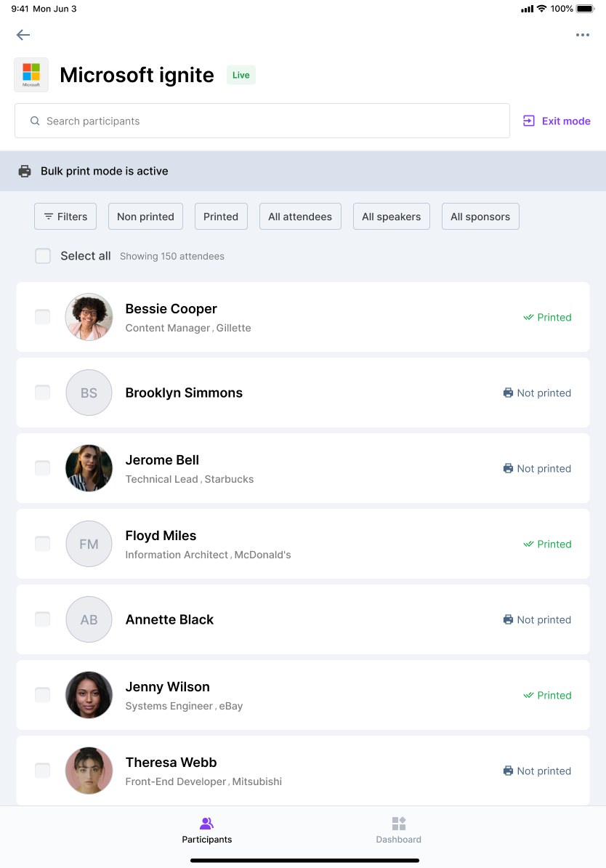This screenshot has height=868, width=606.
Task: Filter by All speakers
Action: click(x=391, y=217)
